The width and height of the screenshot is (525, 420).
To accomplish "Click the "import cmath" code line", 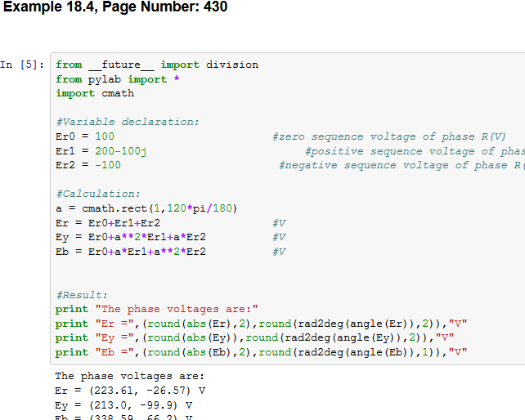I will tap(94, 93).
